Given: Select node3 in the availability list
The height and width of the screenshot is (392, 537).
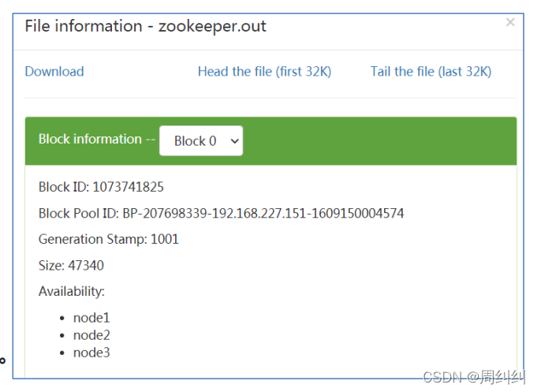Looking at the screenshot, I should (91, 353).
